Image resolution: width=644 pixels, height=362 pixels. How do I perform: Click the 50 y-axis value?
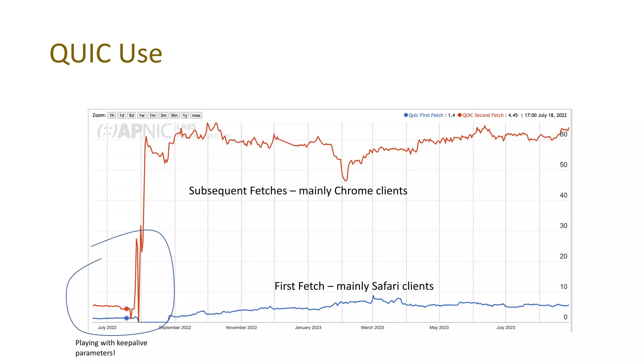pyautogui.click(x=563, y=165)
